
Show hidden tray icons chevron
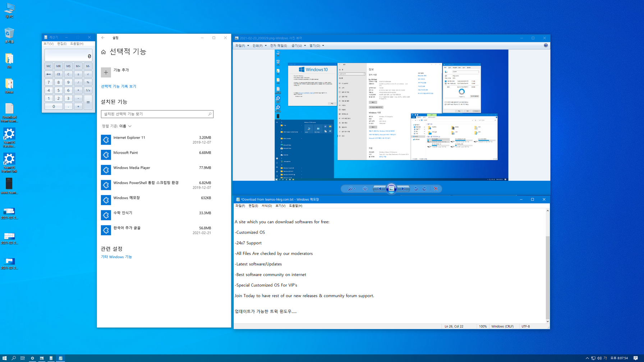587,358
